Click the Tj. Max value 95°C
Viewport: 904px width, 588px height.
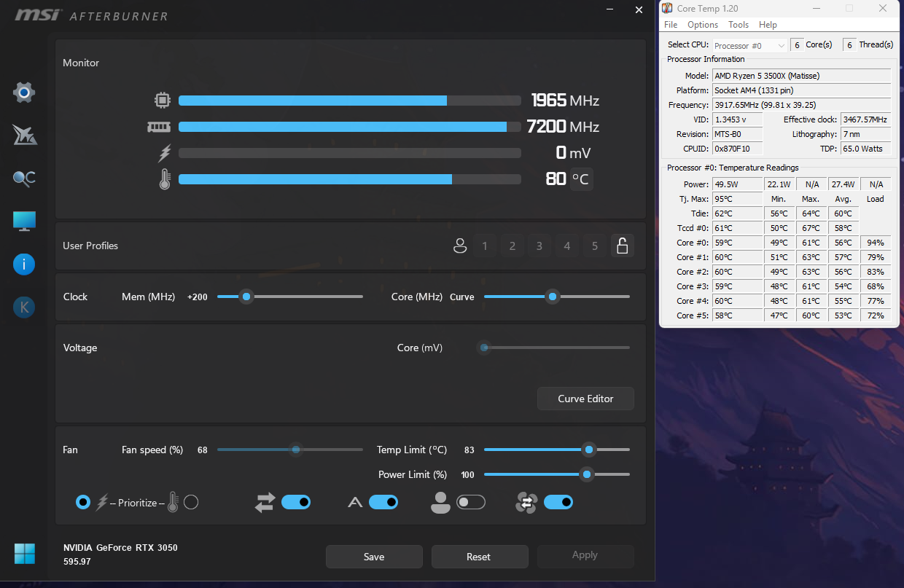(737, 199)
